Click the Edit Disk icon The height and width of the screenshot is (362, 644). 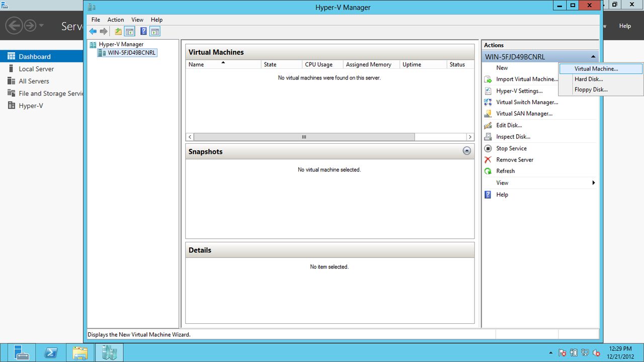coord(488,125)
